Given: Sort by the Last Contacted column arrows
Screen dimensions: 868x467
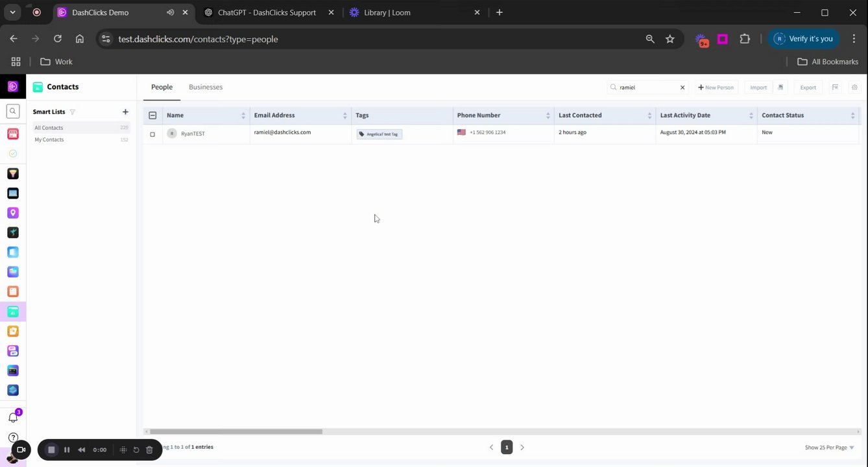Looking at the screenshot, I should click(x=649, y=115).
